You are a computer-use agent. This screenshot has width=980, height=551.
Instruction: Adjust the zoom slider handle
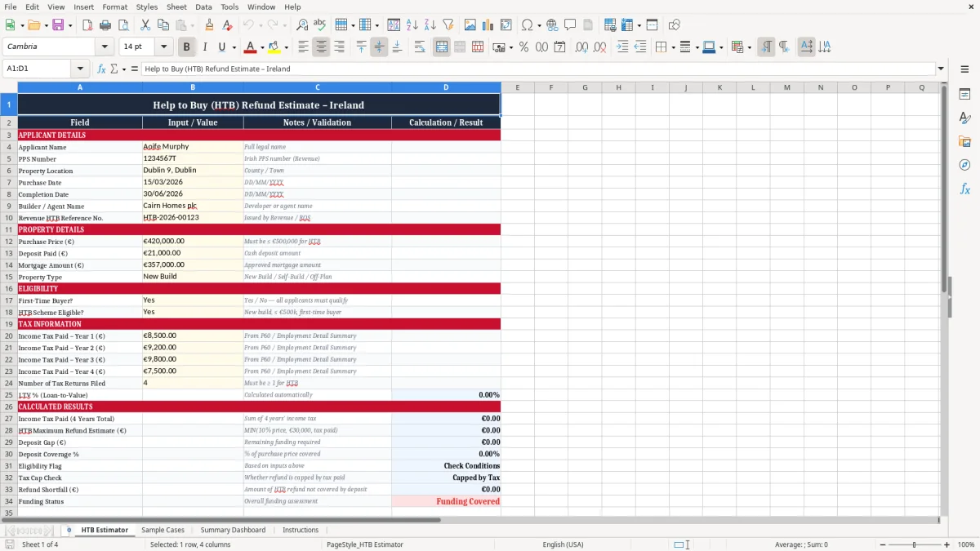[x=915, y=544]
